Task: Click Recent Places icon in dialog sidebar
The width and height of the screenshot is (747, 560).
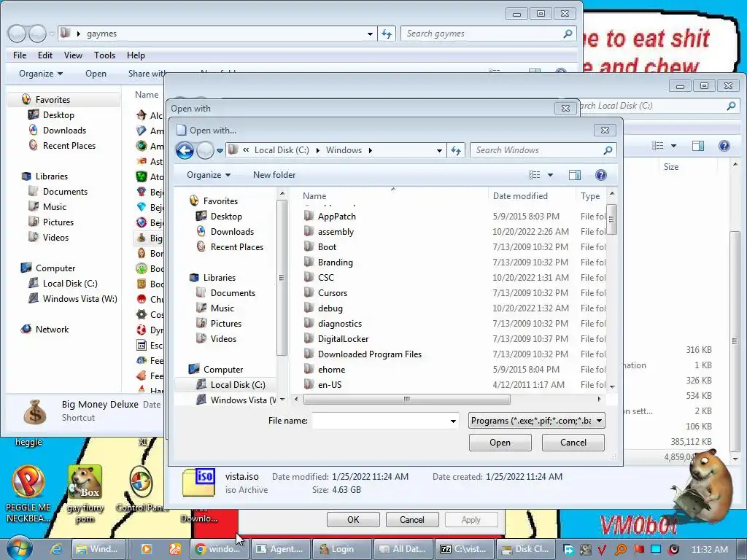Action: click(201, 246)
